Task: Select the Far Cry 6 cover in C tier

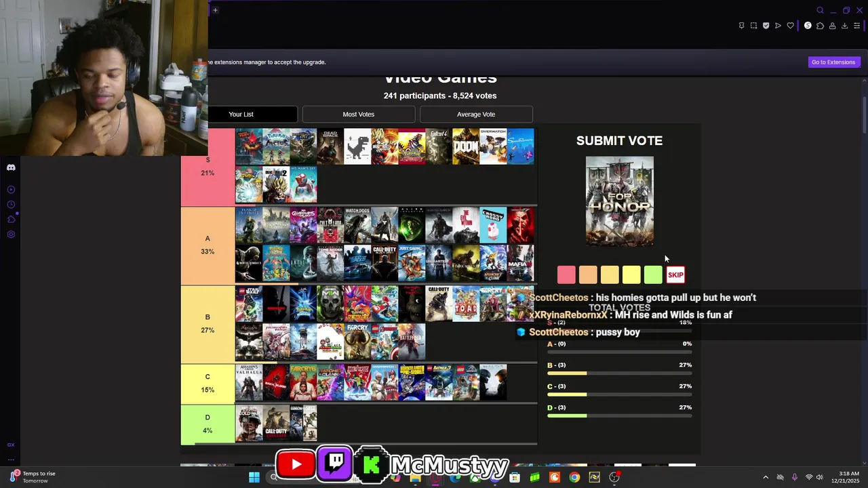Action: 303,382
